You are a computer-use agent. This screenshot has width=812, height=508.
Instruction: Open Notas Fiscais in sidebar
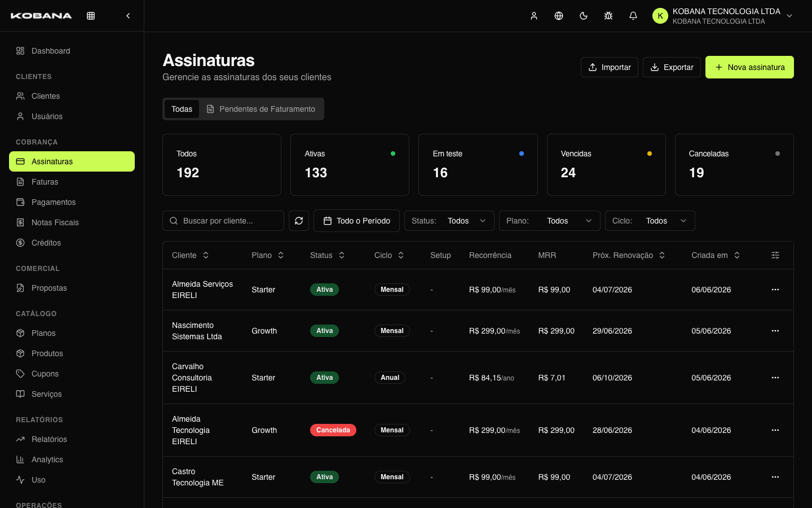72,222
